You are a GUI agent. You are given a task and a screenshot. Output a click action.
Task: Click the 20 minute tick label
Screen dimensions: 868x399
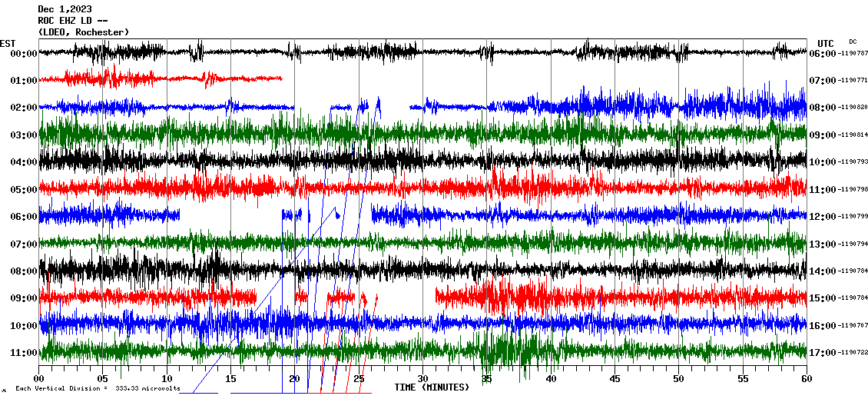(294, 379)
